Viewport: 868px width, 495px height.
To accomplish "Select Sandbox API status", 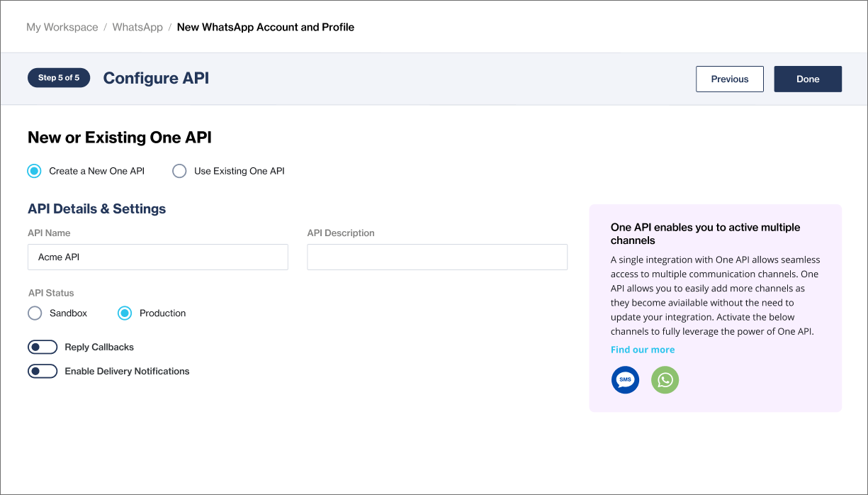I will coord(35,313).
